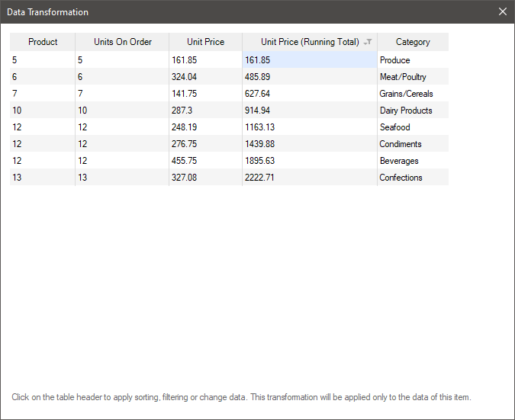This screenshot has width=515, height=420.
Task: Open the Units On Order column header
Action: coord(122,42)
